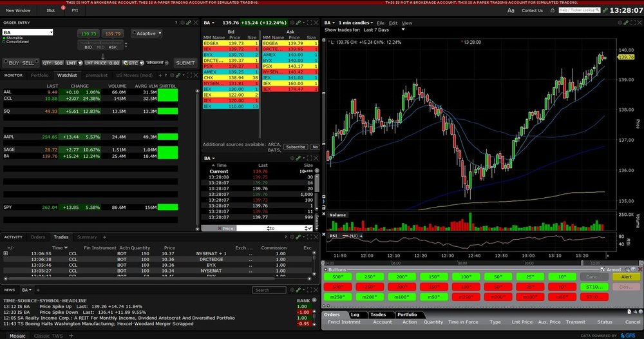This screenshot has width=644, height=339.
Task: Collapse the Buttons panel triangle
Action: coord(326,269)
